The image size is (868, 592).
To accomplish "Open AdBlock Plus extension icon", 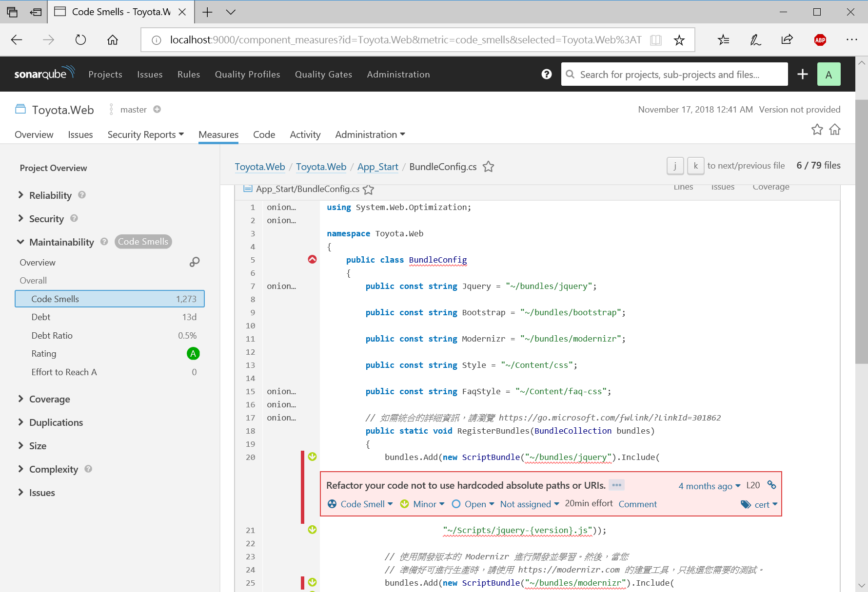I will [820, 40].
